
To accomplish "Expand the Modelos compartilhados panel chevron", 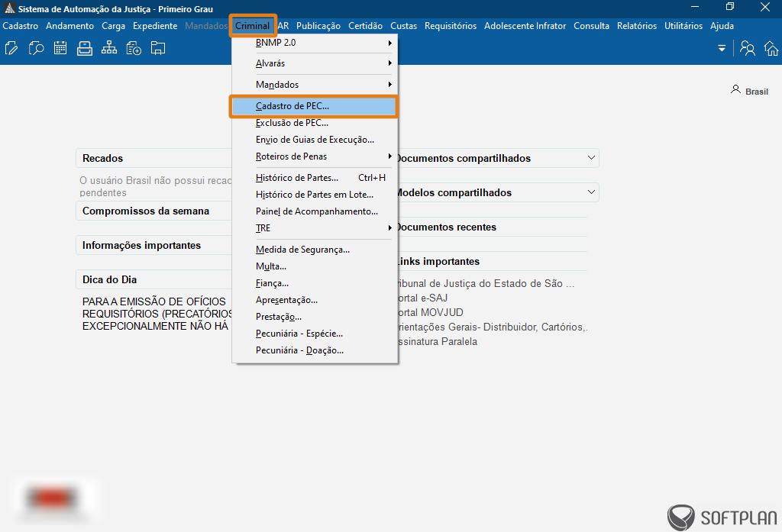I will (591, 192).
